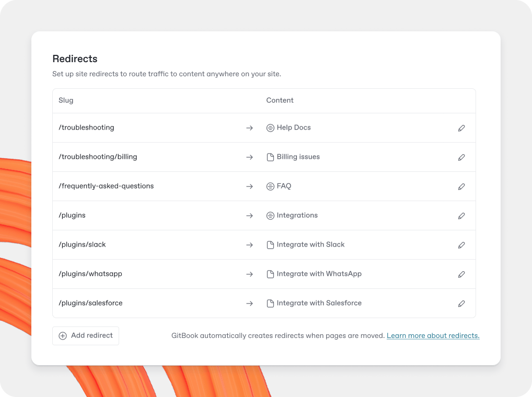532x397 pixels.
Task: Click the page icon next to Integrate with WhatsApp
Action: tap(270, 274)
